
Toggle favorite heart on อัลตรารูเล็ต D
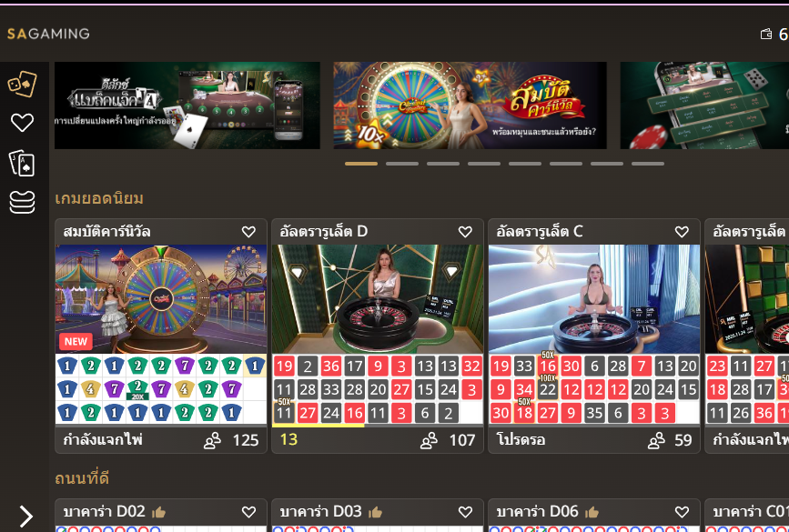pos(465,231)
